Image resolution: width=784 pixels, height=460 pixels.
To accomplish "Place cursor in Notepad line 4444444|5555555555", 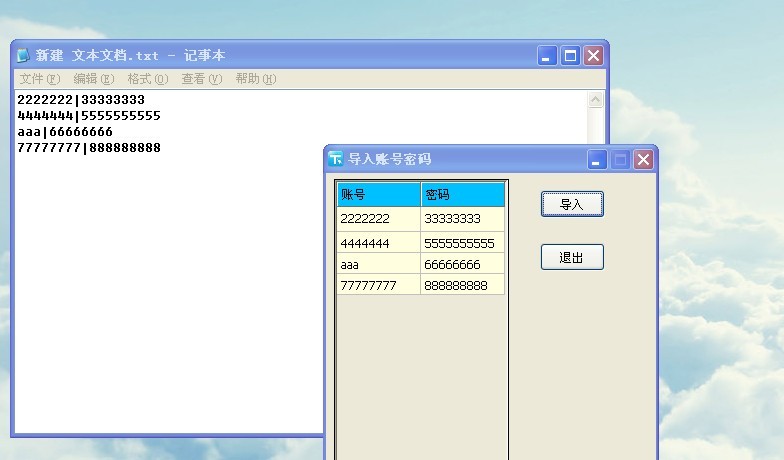I will tap(89, 116).
